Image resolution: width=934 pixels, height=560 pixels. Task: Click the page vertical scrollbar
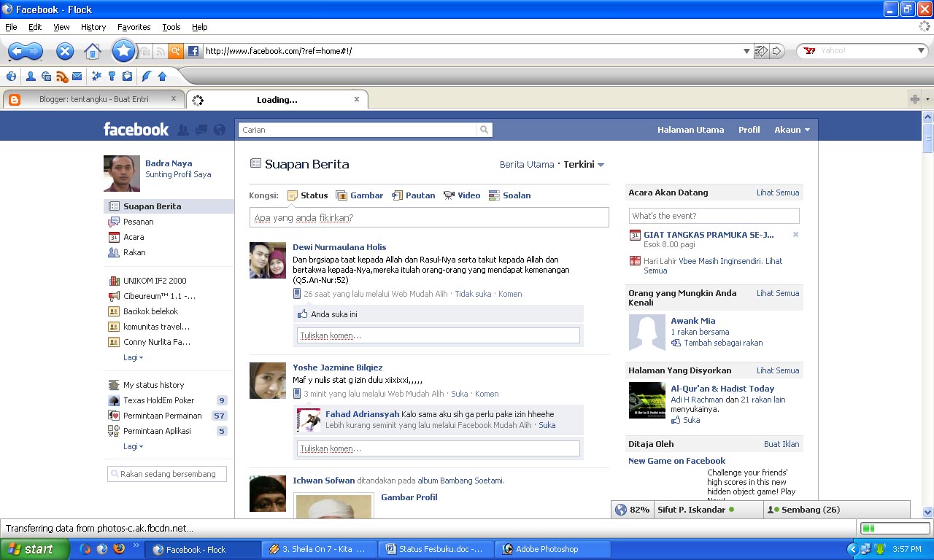[928, 314]
